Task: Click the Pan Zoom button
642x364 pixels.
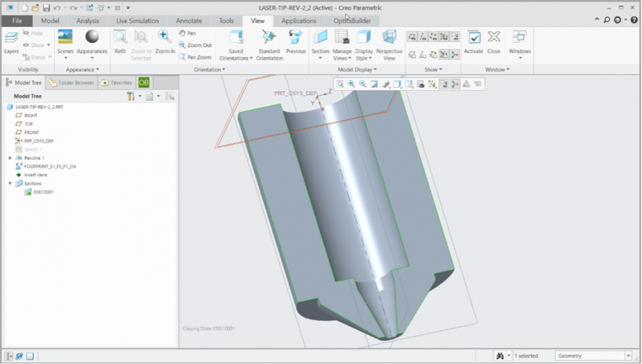Action: point(195,58)
